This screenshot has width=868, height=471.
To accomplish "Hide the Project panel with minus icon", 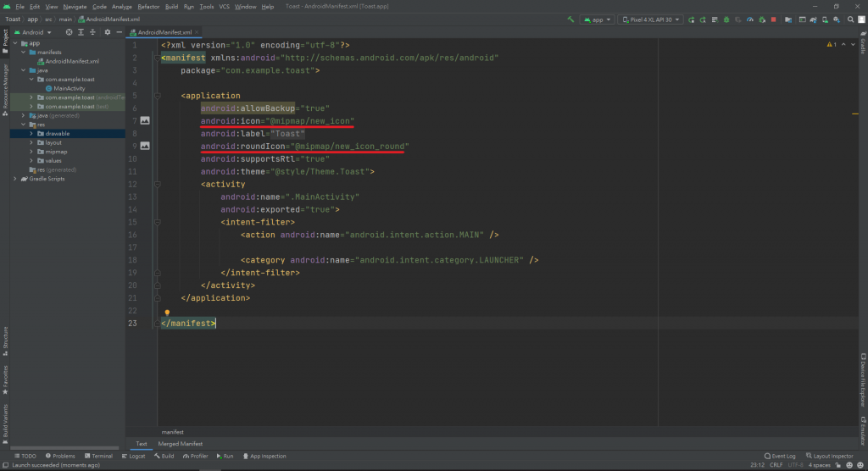I will click(119, 32).
